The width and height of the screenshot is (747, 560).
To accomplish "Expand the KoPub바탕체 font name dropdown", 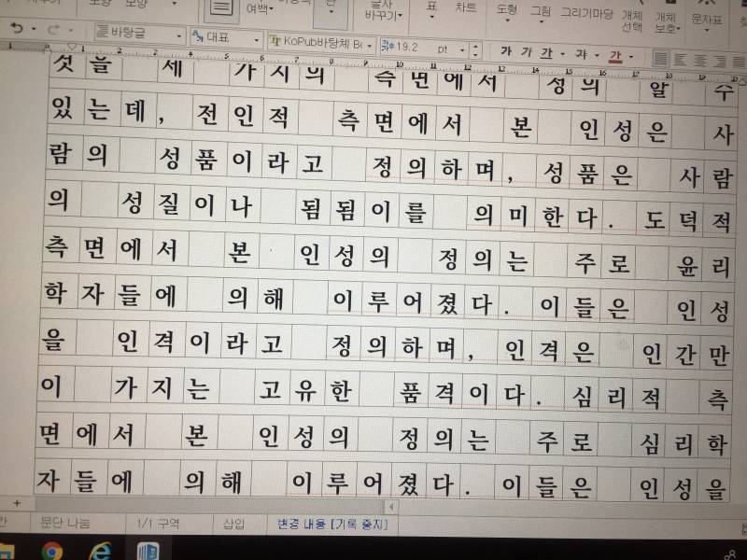I will [x=369, y=45].
